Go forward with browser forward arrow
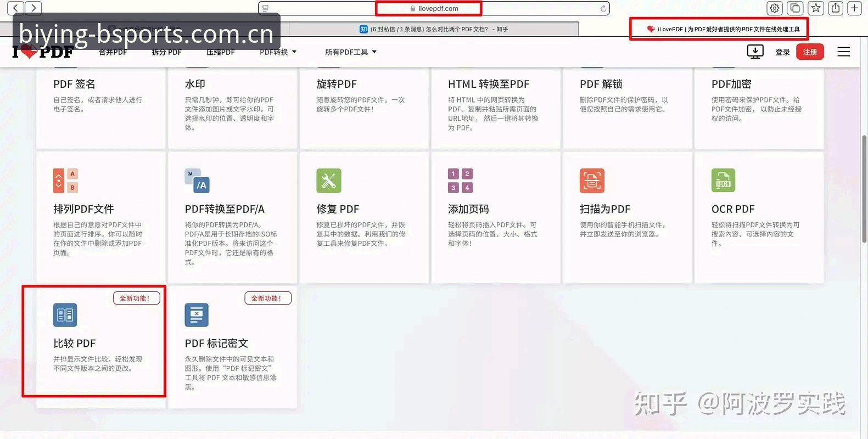 pos(33,8)
